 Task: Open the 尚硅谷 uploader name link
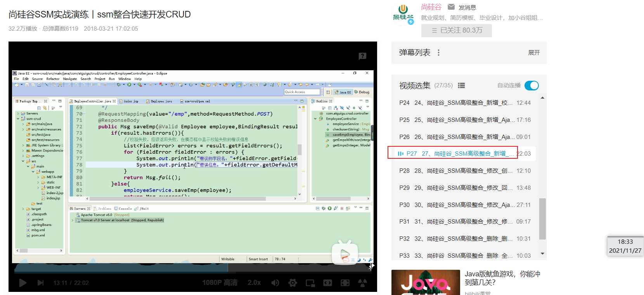click(x=431, y=7)
